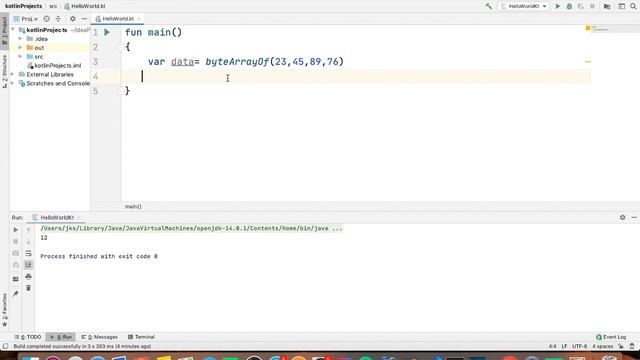This screenshot has width=640, height=360.
Task: Click the Dump Threads camera icon
Action: click(x=16, y=253)
